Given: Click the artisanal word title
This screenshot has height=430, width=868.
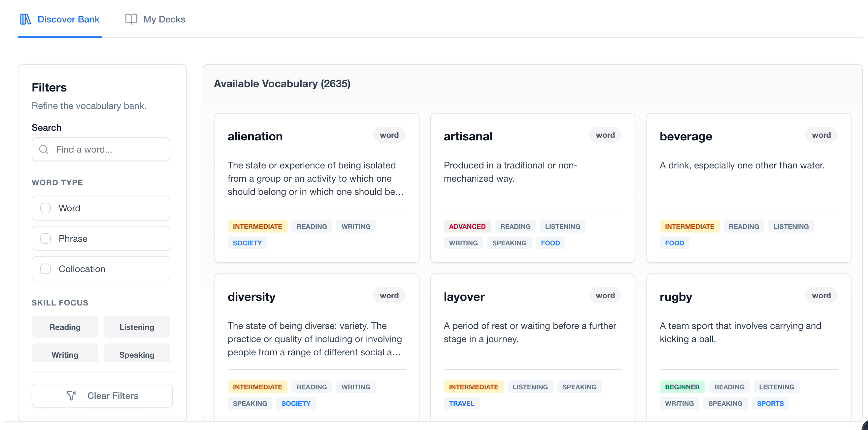Looking at the screenshot, I should pos(468,136).
